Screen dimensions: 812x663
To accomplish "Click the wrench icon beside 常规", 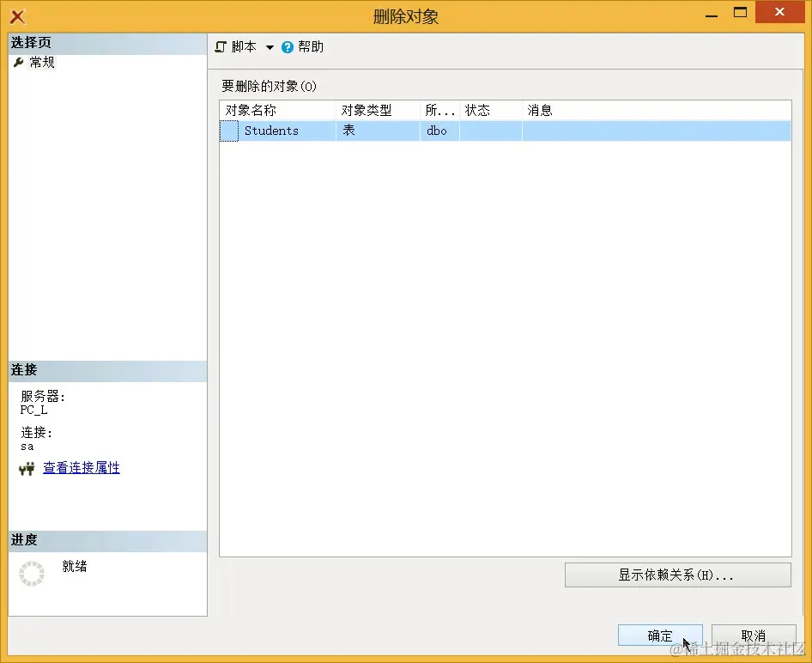I will click(19, 63).
